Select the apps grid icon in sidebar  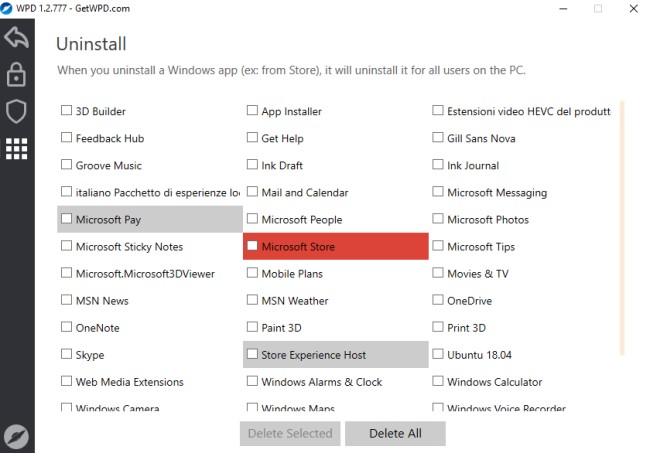pos(16,148)
